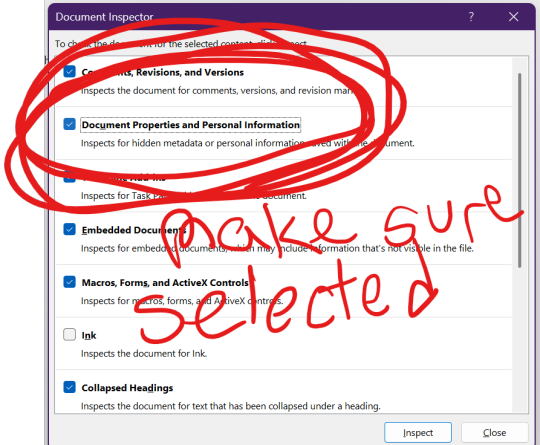
Task: Open the Document Inspector help question mark
Action: tap(471, 17)
